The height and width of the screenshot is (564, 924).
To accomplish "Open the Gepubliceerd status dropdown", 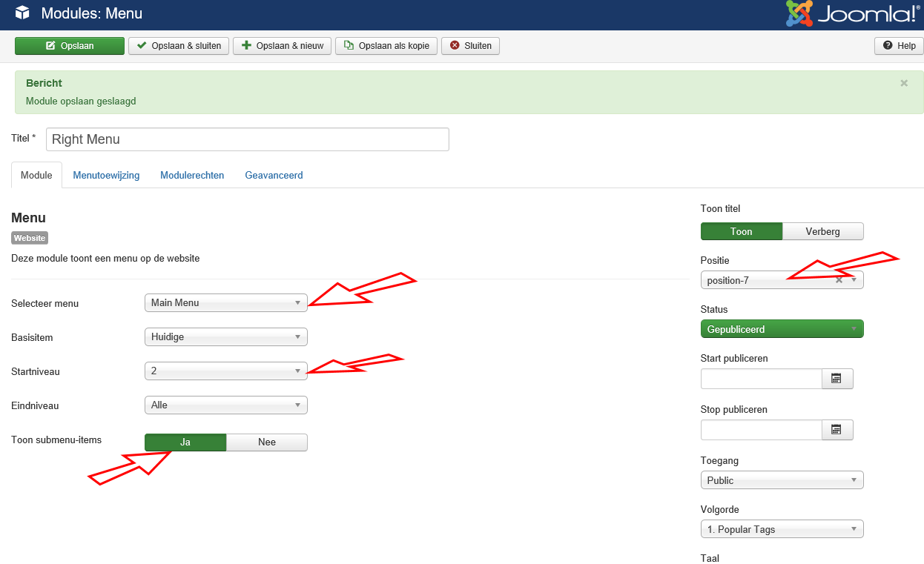I will (x=782, y=329).
